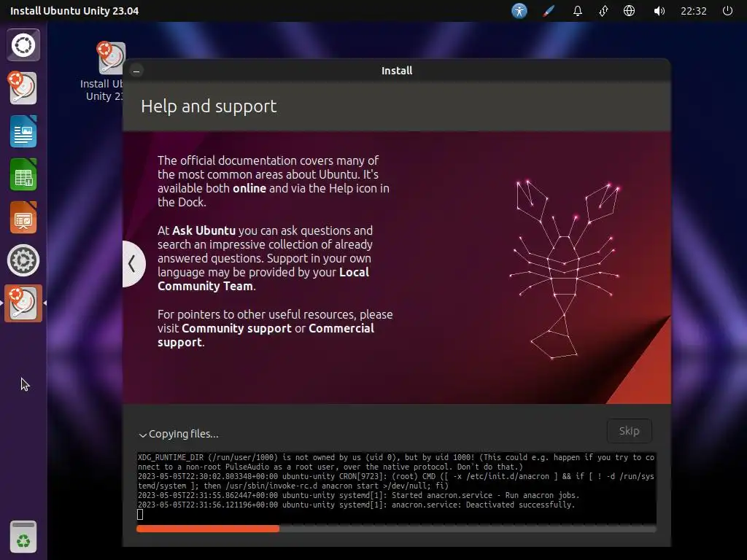Open the Trash in the dock
The width and height of the screenshot is (747, 560).
(23, 537)
